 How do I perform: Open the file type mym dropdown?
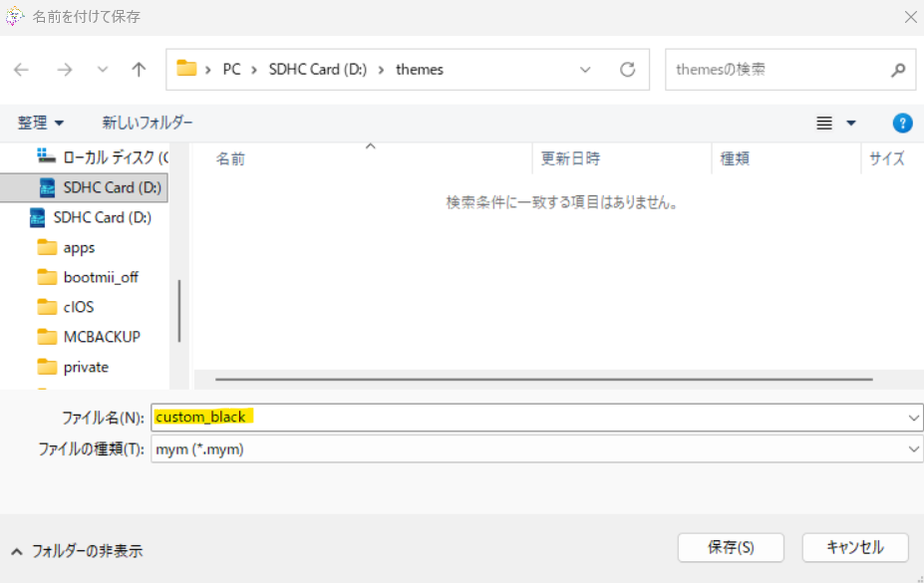pyautogui.click(x=914, y=449)
